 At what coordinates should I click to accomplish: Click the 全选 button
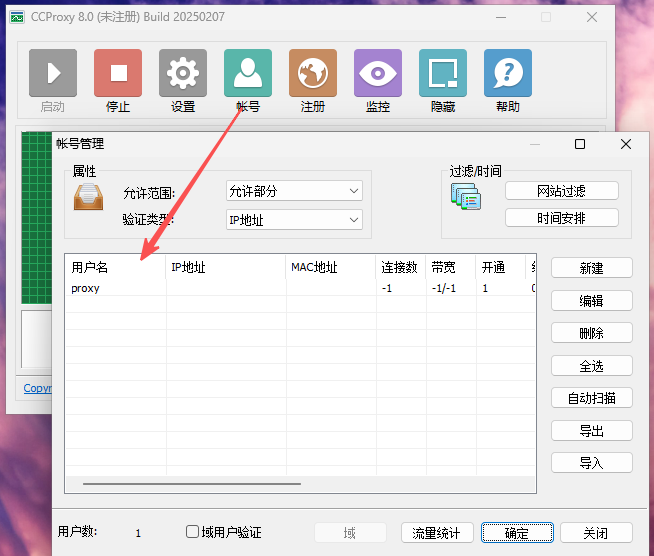point(591,366)
